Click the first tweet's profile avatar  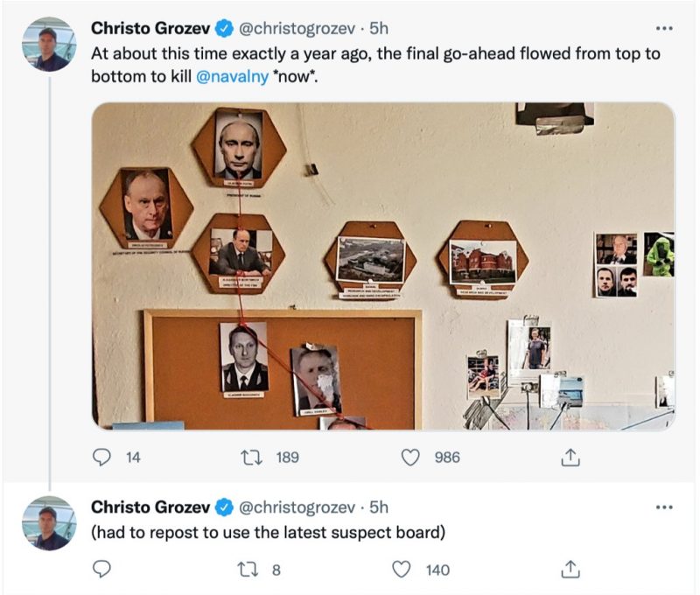[x=49, y=44]
